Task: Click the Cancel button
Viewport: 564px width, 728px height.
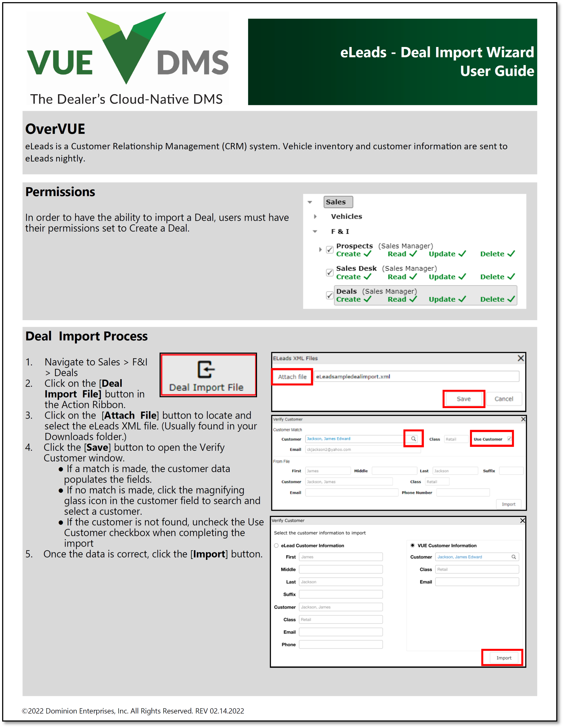Action: click(504, 399)
